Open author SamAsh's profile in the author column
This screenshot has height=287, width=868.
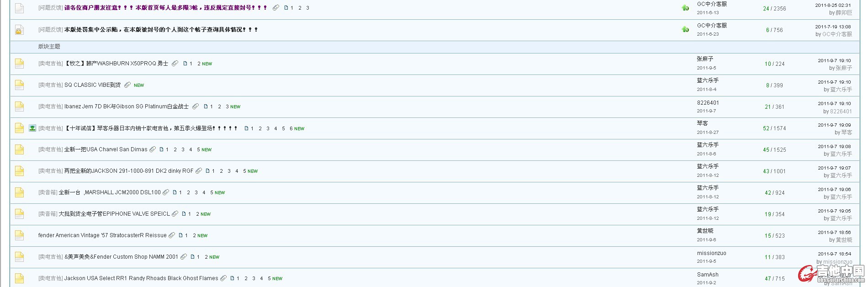click(x=708, y=275)
